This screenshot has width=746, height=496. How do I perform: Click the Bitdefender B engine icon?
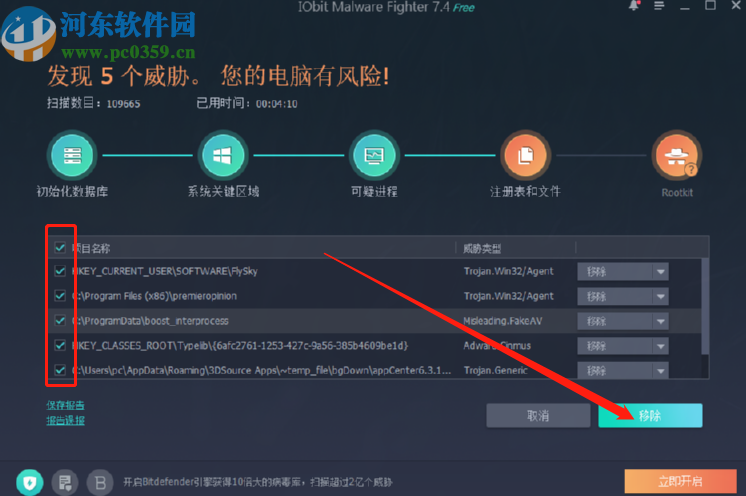[x=100, y=483]
